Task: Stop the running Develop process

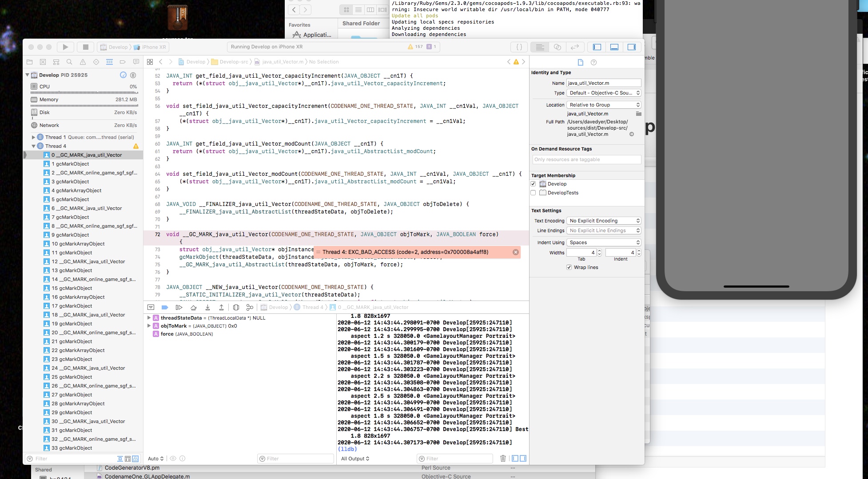Action: tap(85, 47)
